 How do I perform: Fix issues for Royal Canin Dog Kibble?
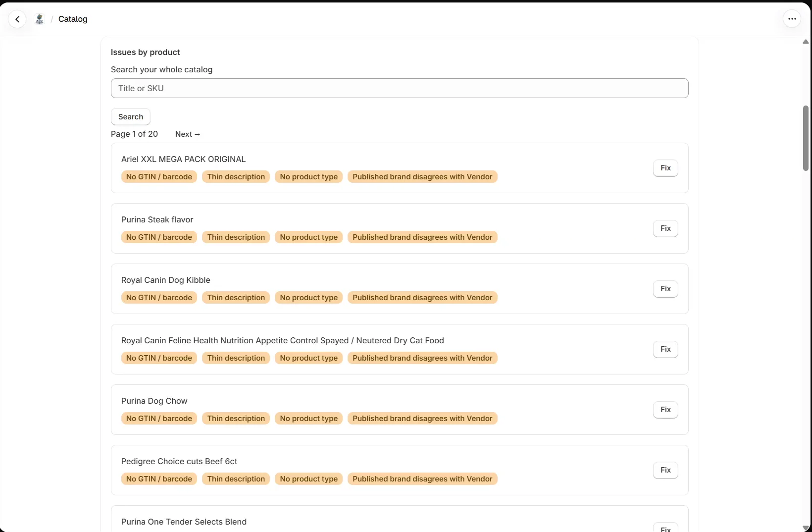[665, 289]
